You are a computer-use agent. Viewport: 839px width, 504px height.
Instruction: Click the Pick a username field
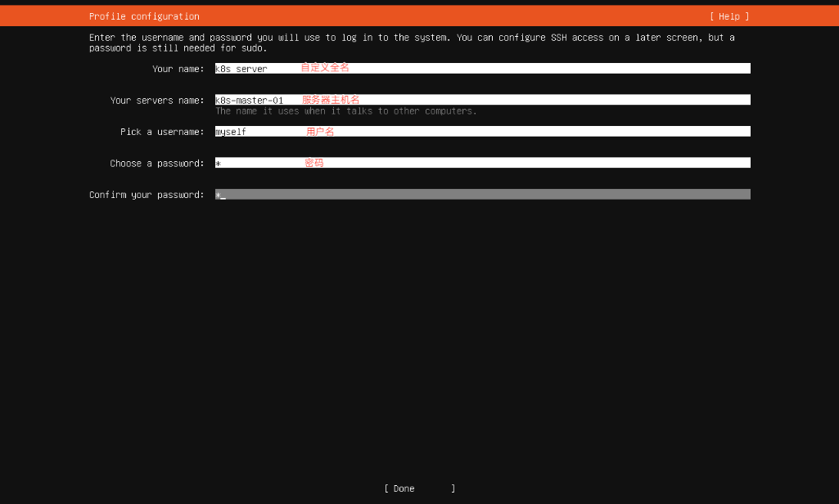482,131
